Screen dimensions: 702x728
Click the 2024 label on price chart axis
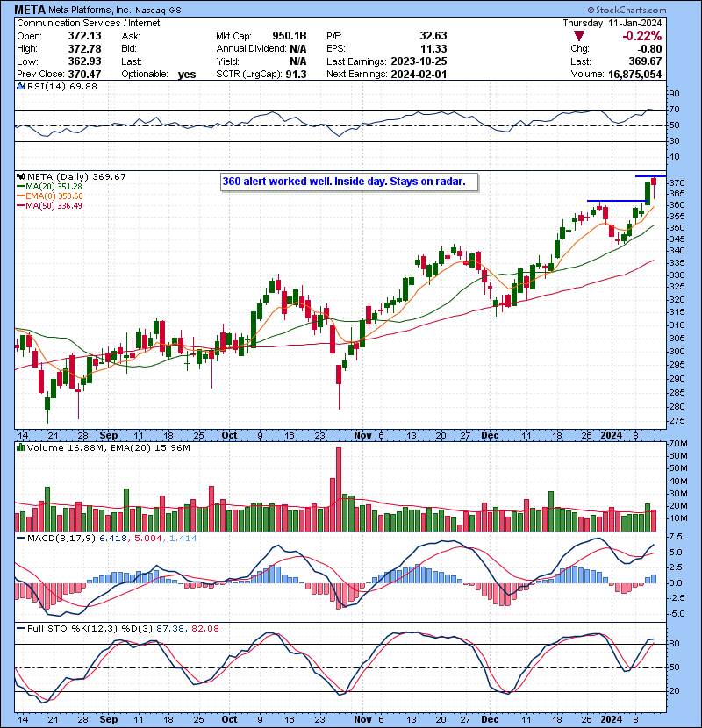point(611,436)
